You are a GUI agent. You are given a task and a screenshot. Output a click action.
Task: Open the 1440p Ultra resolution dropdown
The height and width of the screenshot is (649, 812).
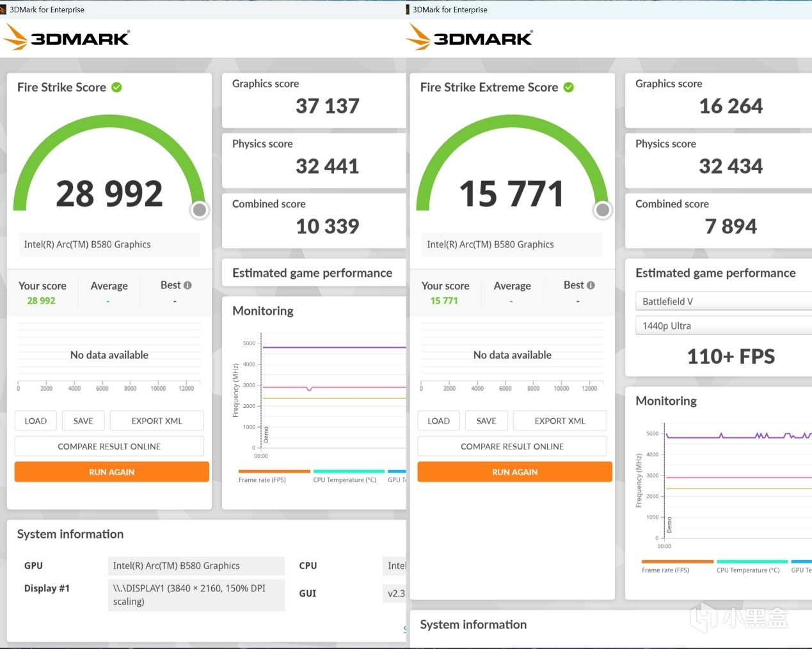coord(724,325)
